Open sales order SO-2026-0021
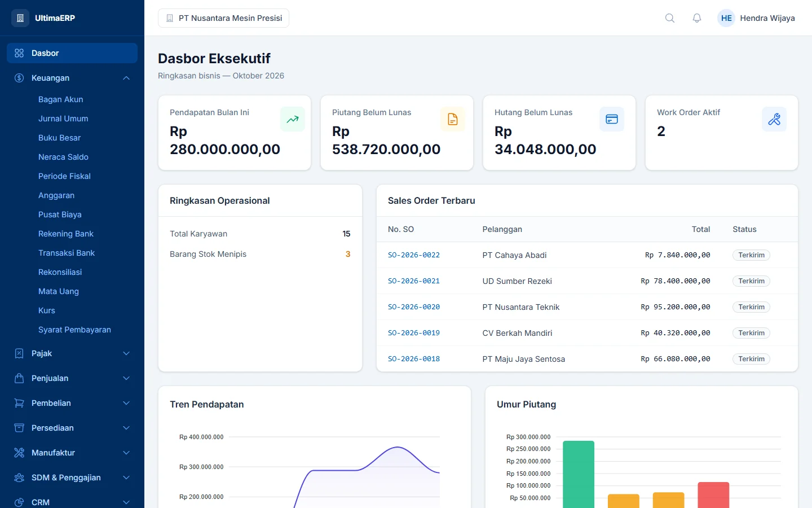812x508 pixels. 414,281
